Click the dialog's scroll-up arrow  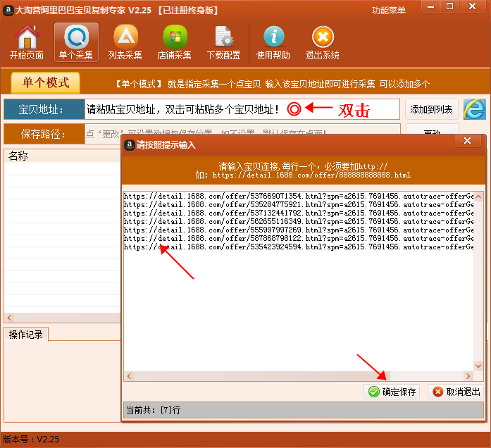tap(478, 197)
